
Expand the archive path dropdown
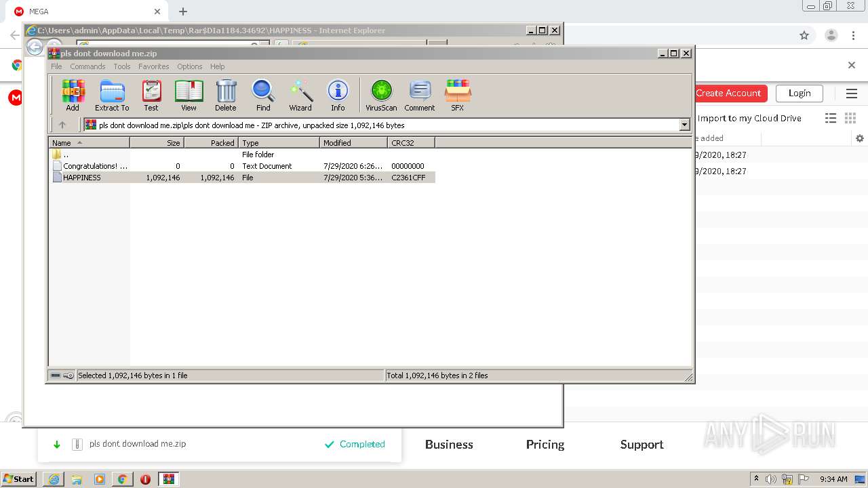pyautogui.click(x=684, y=125)
